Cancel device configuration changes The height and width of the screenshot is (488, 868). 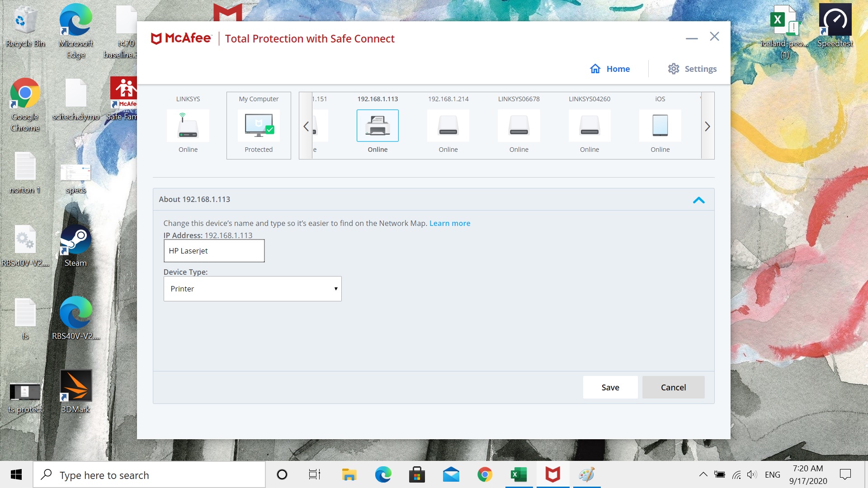coord(672,387)
